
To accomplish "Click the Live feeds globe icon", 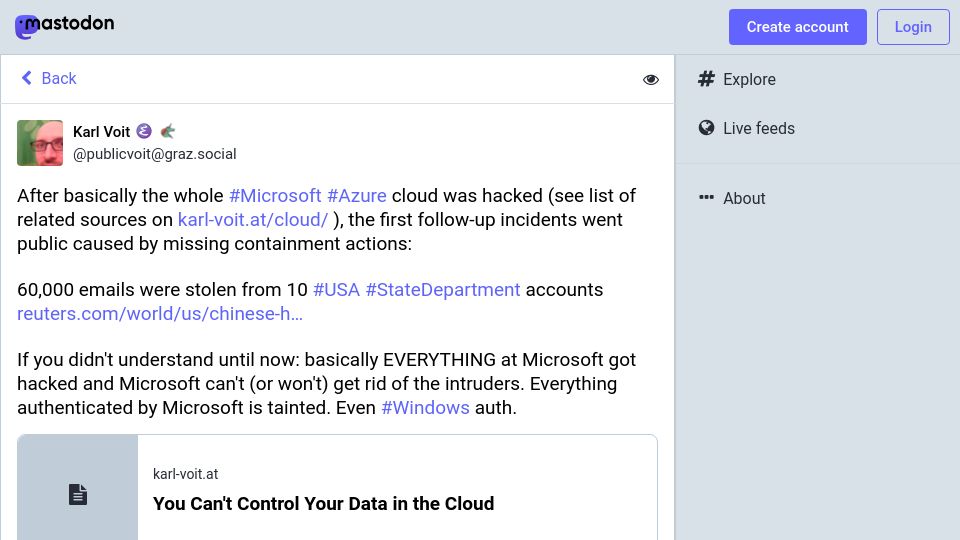I will [x=707, y=127].
